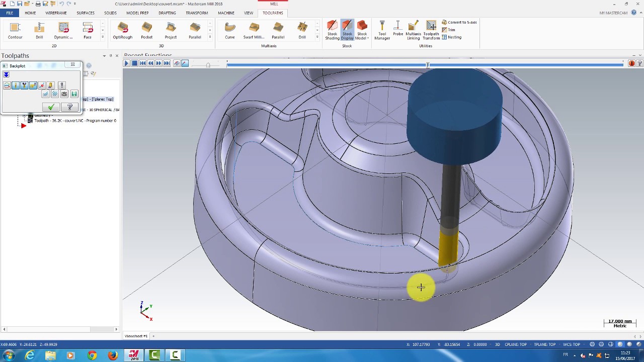Open the backplot info exclamation icon

(x=62, y=85)
